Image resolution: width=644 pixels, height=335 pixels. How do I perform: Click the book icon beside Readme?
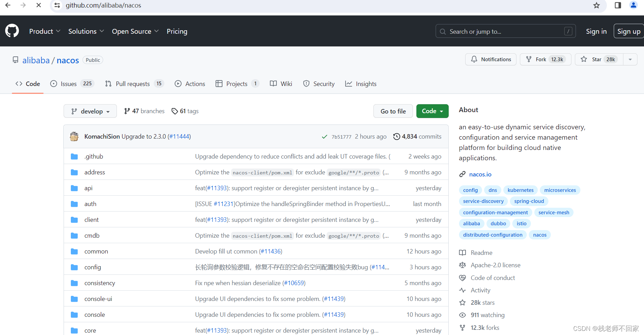462,253
